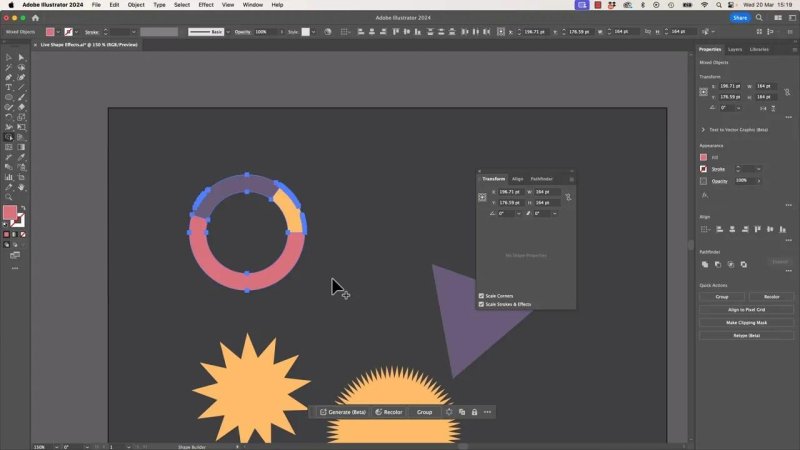
Task: Click X position field in Properties
Action: tap(730, 86)
